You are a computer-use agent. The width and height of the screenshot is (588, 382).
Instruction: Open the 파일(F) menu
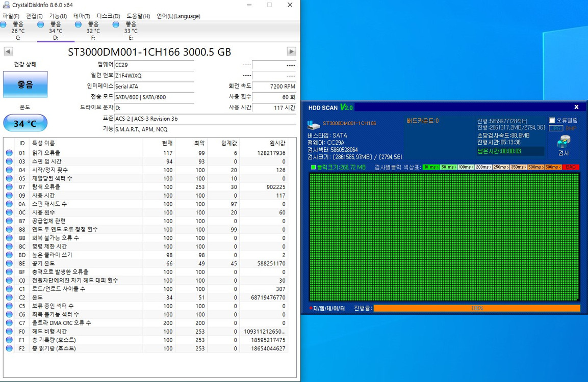(11, 16)
